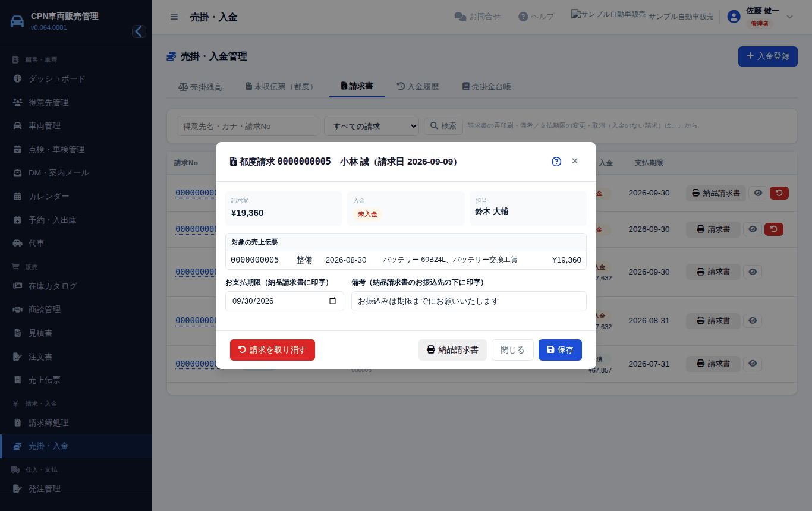
Task: Open 見積書 in the sidebar
Action: point(76,333)
